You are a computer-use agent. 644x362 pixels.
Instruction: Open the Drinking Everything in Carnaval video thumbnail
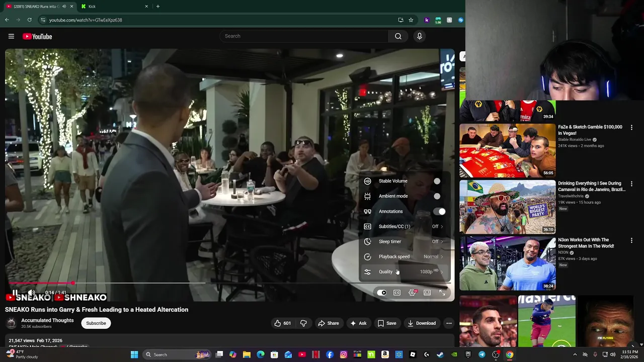[x=508, y=207]
